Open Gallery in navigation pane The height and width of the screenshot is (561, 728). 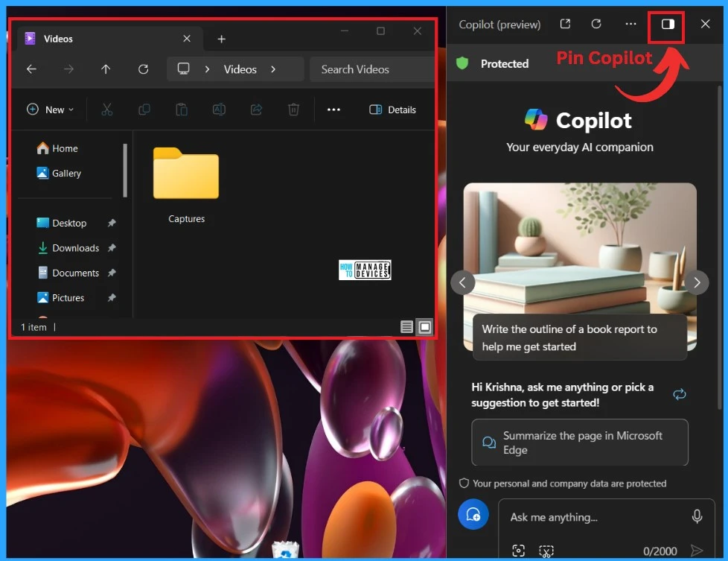(59, 174)
